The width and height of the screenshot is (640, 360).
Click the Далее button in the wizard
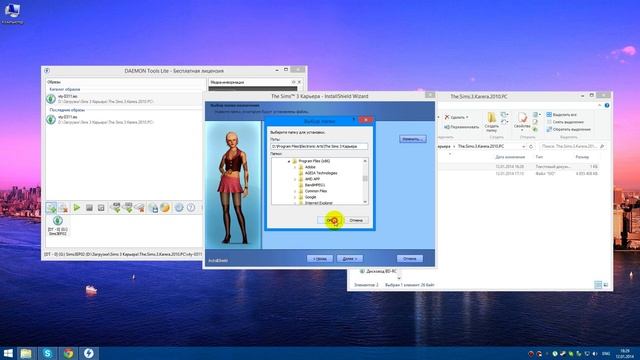tap(349, 259)
